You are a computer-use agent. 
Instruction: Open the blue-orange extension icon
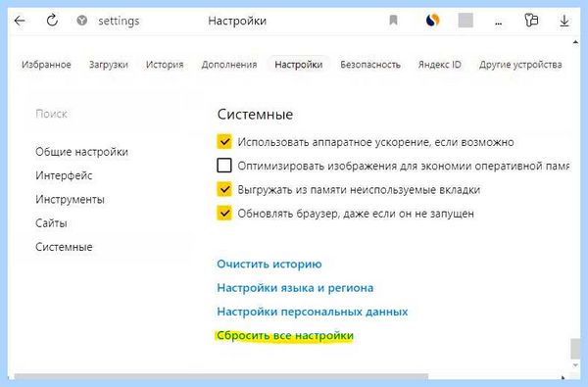(432, 20)
